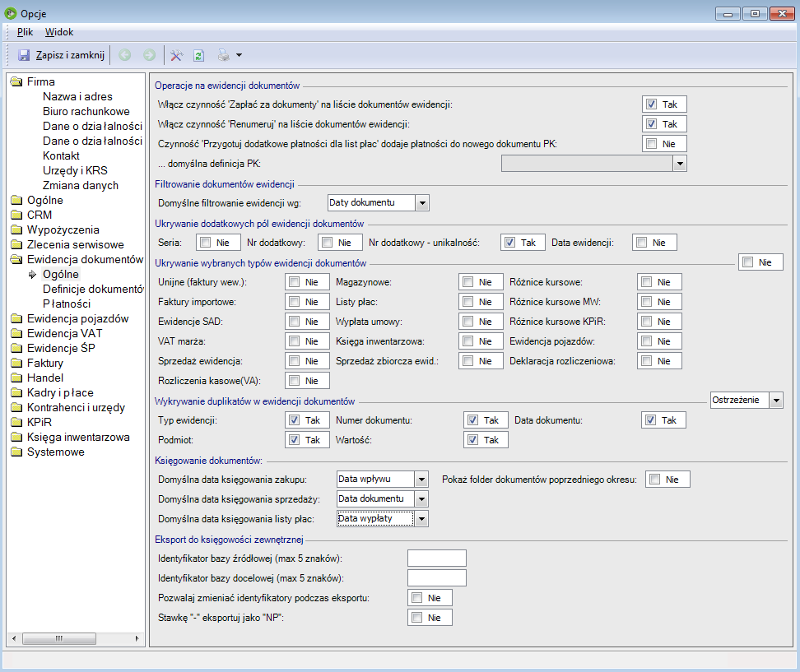Open the Wypożyczenia folder icon
800x672 pixels.
(16, 229)
